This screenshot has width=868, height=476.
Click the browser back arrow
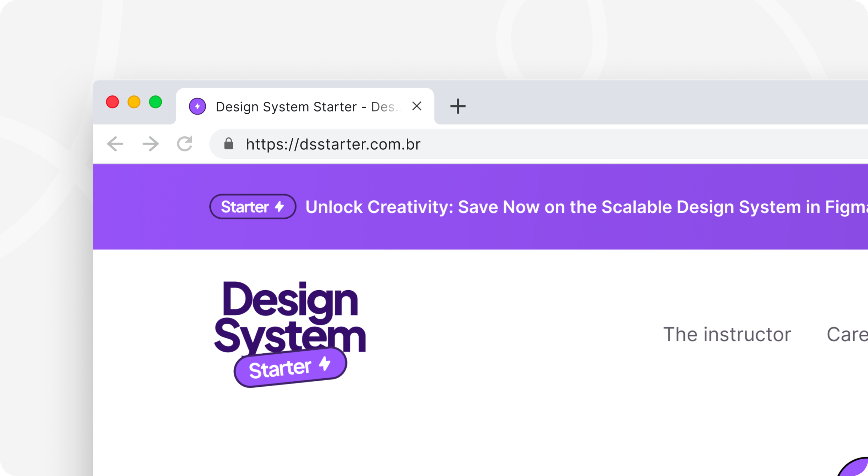[x=115, y=144]
